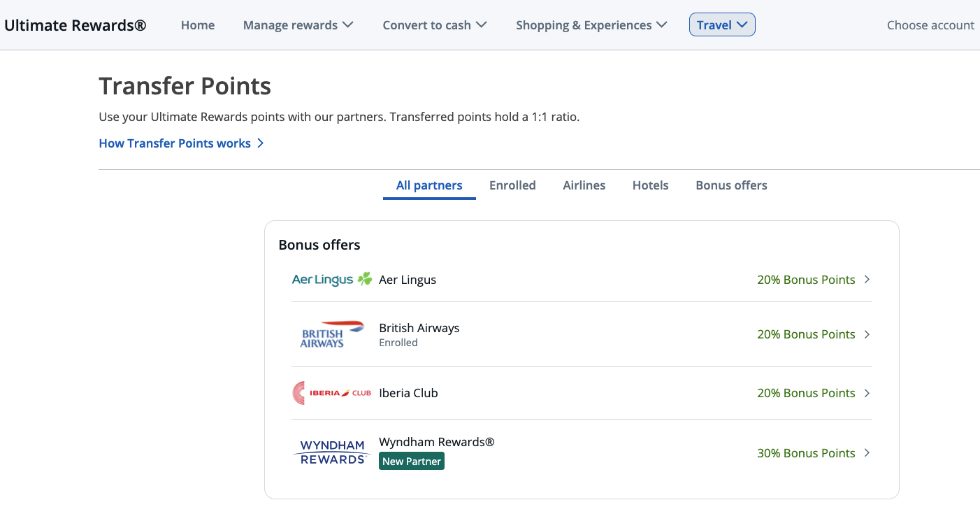Click the Wyndham Rewards logo

click(332, 451)
